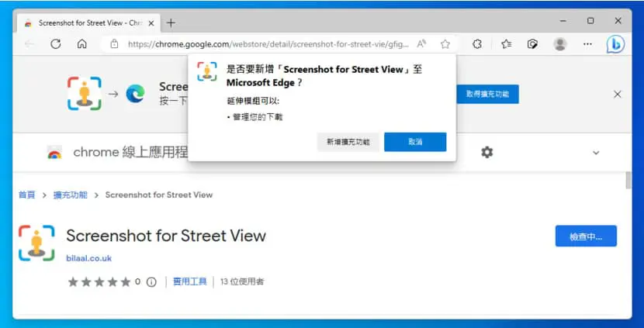Image resolution: width=644 pixels, height=328 pixels.
Task: Click the 新增擴充功能 button in the dialog
Action: click(348, 142)
